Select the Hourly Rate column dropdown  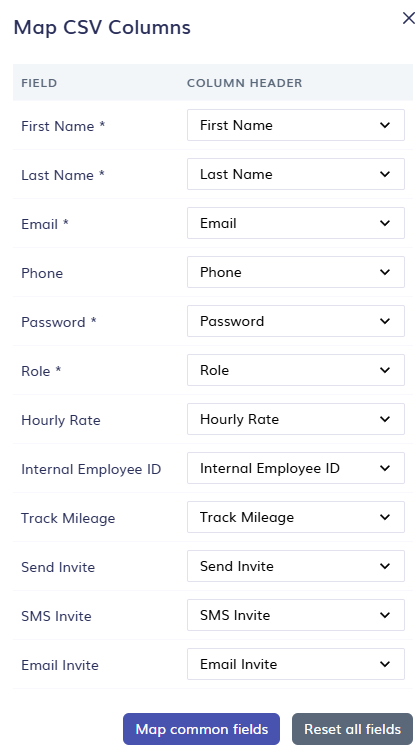pyautogui.click(x=296, y=419)
